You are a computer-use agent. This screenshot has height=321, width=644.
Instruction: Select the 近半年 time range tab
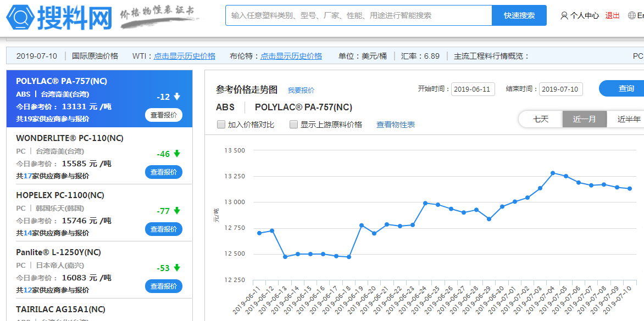629,119
